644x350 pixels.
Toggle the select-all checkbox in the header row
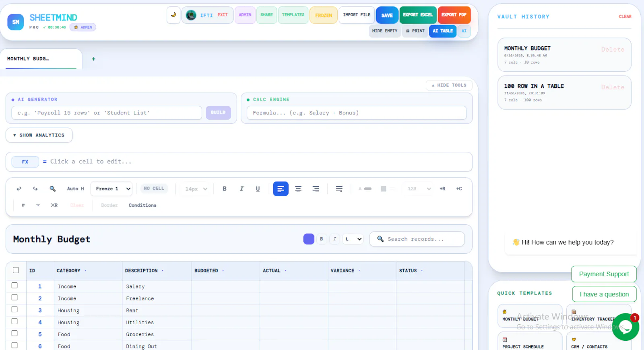pos(16,270)
